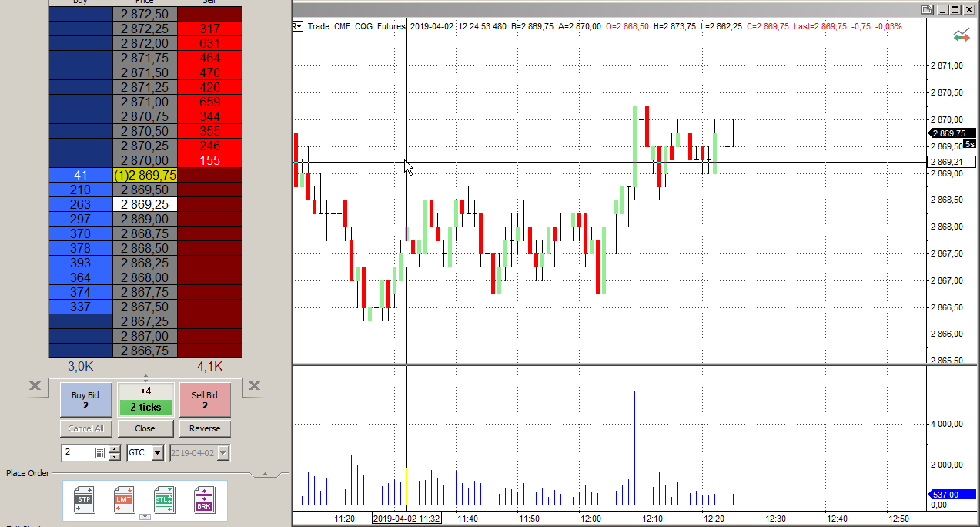Image resolution: width=980 pixels, height=527 pixels.
Task: Click buy size 41 at 2 869,75
Action: tap(80, 175)
